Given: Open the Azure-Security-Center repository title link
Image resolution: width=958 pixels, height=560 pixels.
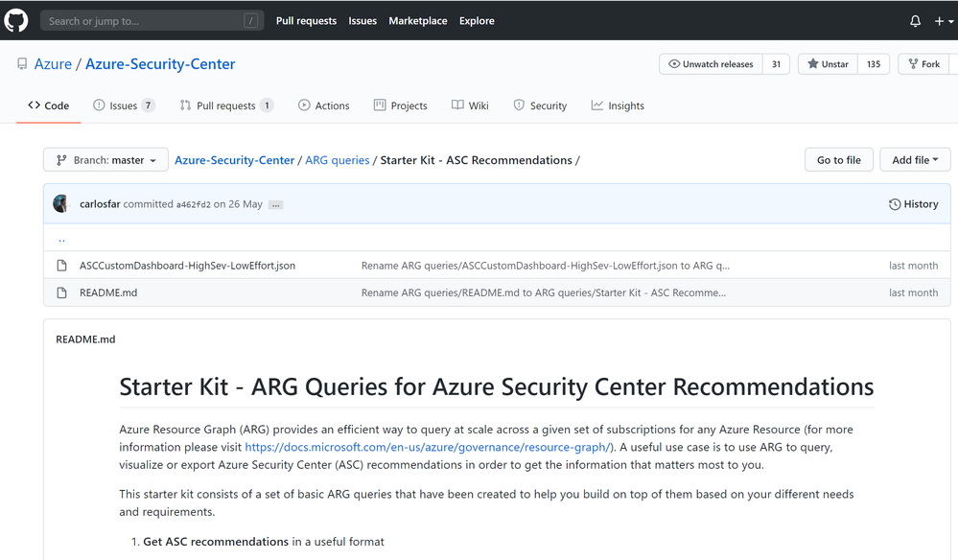Looking at the screenshot, I should click(x=160, y=64).
